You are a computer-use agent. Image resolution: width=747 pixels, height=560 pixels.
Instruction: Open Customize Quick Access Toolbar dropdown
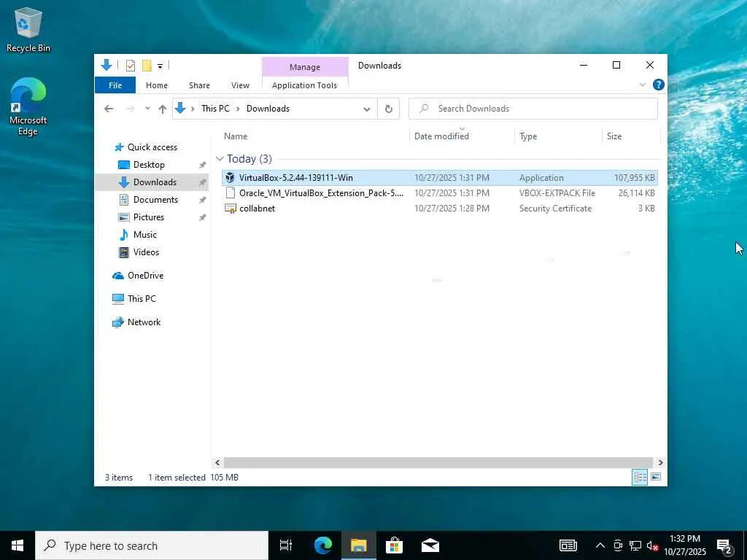click(x=160, y=66)
